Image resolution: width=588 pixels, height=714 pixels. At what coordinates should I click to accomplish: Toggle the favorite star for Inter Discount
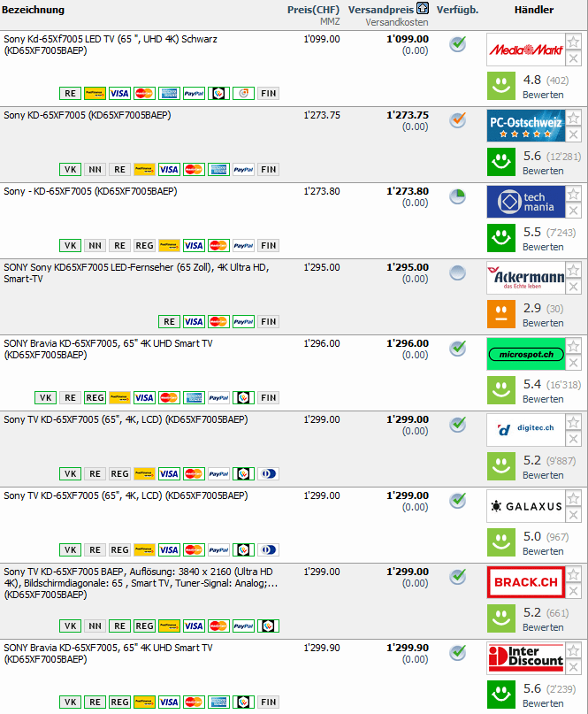pos(574,650)
